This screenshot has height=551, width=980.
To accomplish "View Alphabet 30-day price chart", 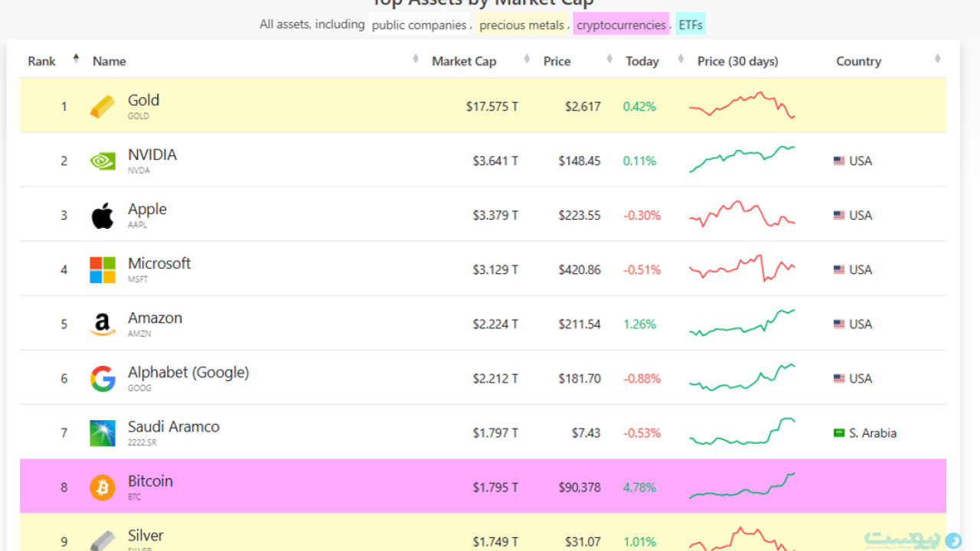I will (742, 377).
